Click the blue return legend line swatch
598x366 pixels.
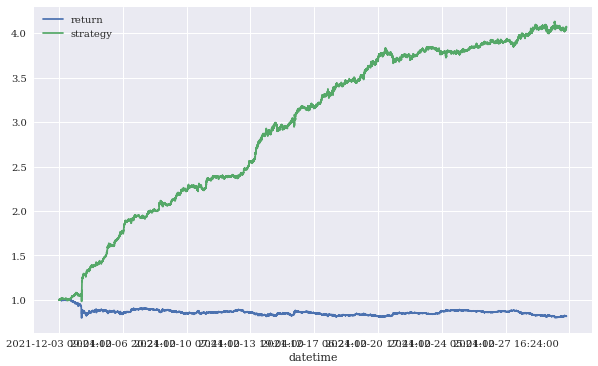click(53, 19)
